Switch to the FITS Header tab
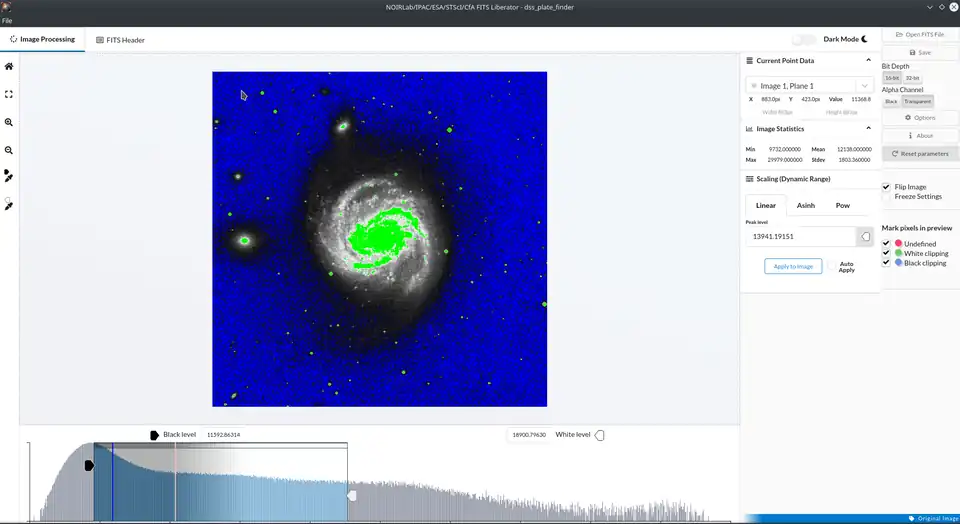The image size is (960, 524). [120, 40]
